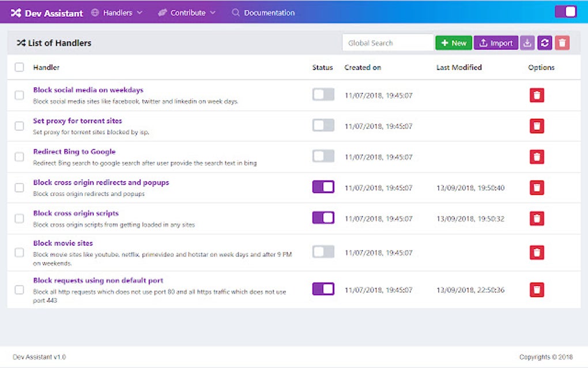Tick Block requests using non default port checkbox
The image size is (588, 368).
pos(19,290)
